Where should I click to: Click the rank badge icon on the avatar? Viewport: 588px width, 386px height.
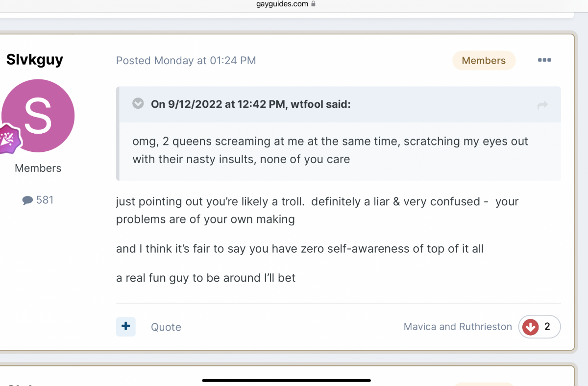pyautogui.click(x=9, y=139)
